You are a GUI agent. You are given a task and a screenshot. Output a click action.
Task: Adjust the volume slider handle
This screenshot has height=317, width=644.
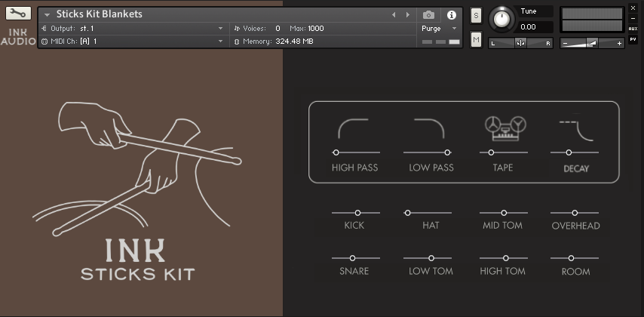pyautogui.click(x=592, y=43)
